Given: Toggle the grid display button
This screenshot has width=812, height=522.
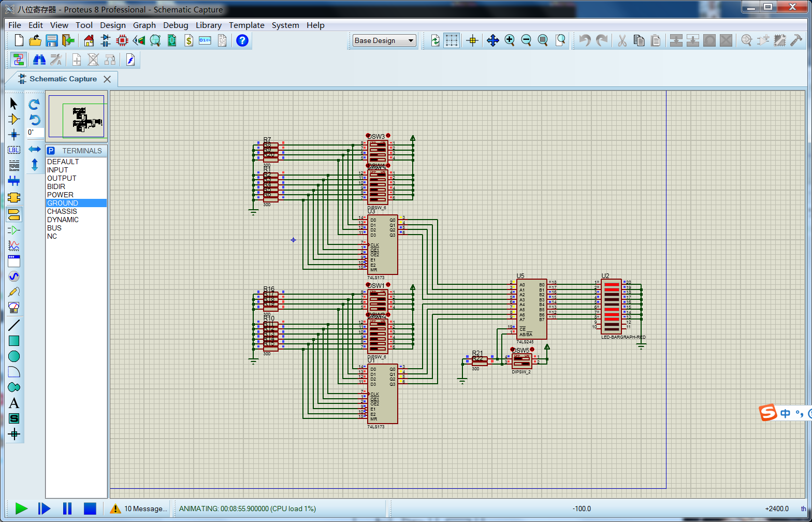Looking at the screenshot, I should pyautogui.click(x=452, y=40).
